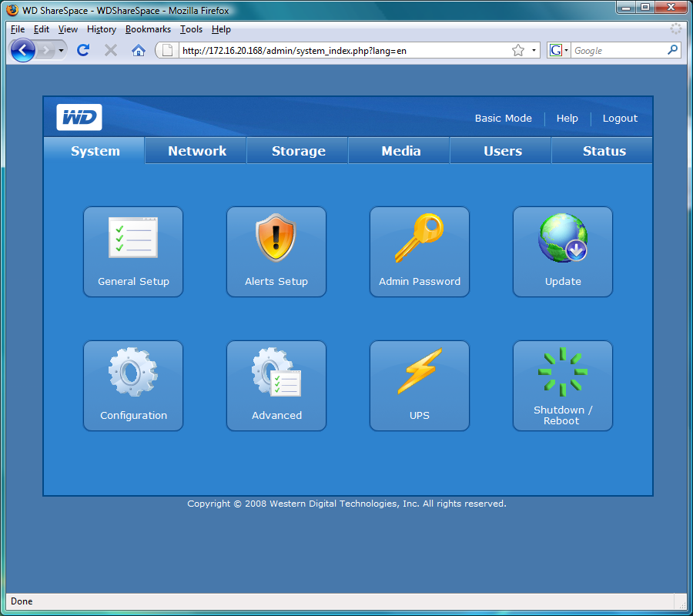The width and height of the screenshot is (693, 616).
Task: Close the Firefox window
Action: (x=671, y=8)
